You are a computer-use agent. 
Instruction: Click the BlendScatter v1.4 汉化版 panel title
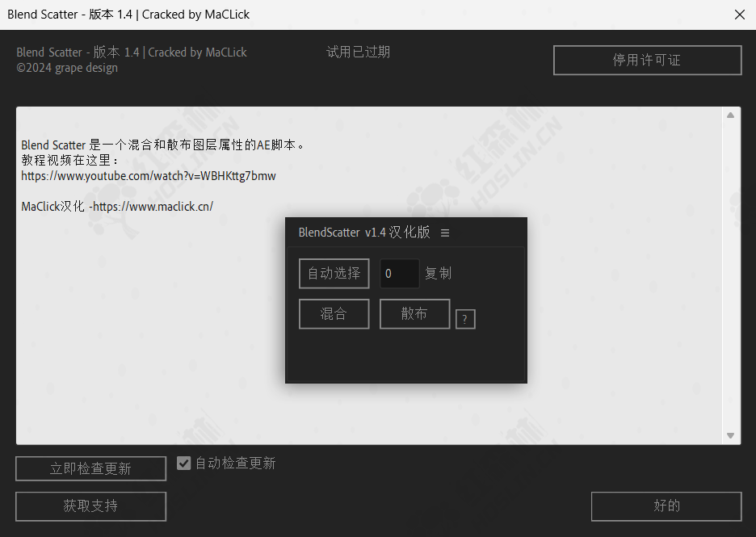[x=364, y=233]
